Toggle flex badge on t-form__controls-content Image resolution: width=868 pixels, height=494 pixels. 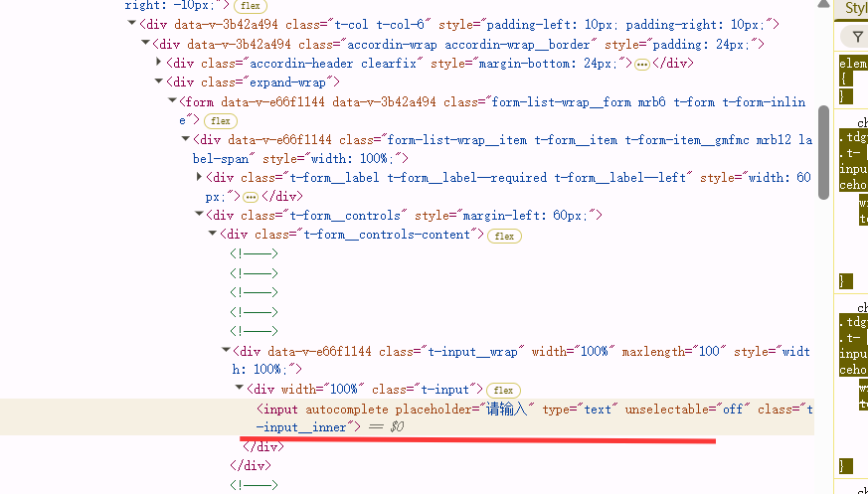coord(504,237)
